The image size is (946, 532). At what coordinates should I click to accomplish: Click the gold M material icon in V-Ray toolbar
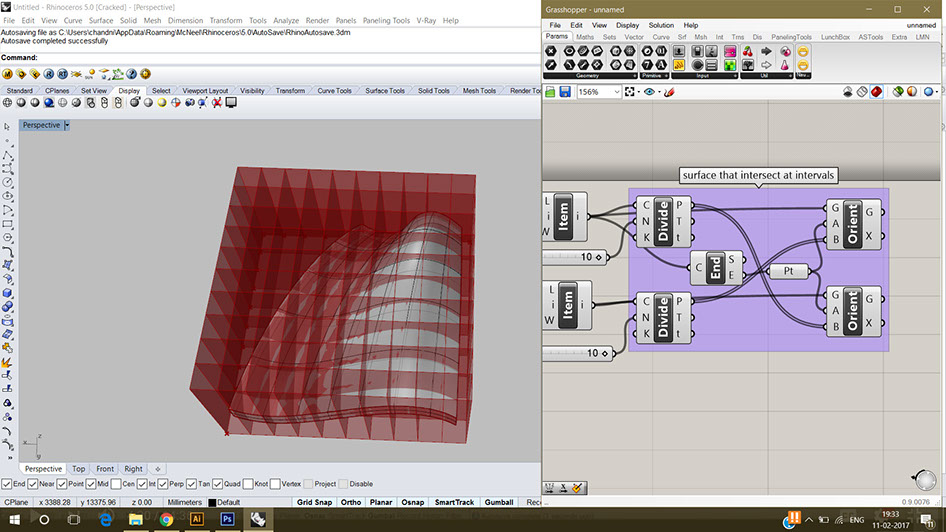tap(7, 74)
